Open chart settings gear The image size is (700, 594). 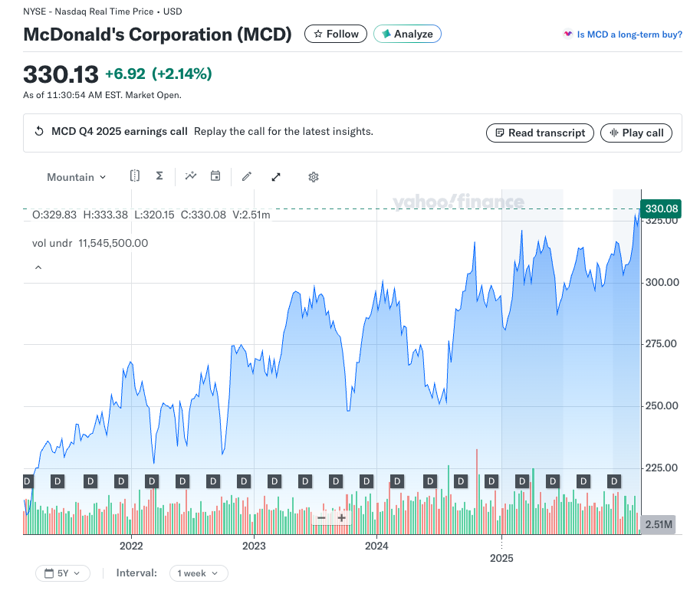[x=314, y=177]
